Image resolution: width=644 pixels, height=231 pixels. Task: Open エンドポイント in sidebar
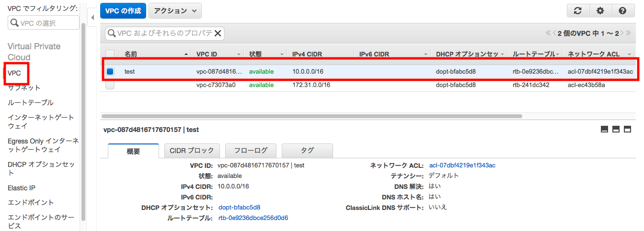[31, 202]
